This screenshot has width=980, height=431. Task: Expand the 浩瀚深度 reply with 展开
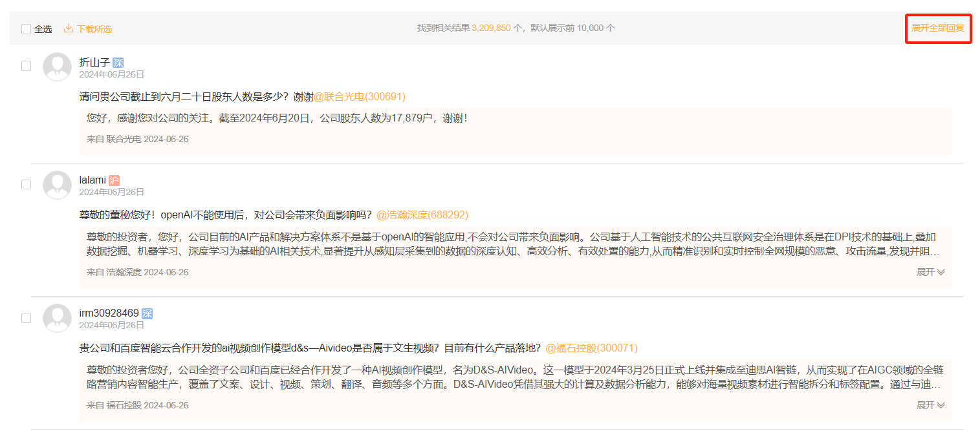click(931, 272)
